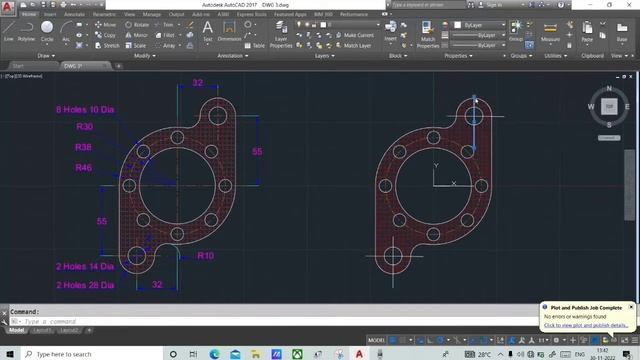Toggle polar tracking in the status bar
The width and height of the screenshot is (640, 360).
click(x=440, y=340)
